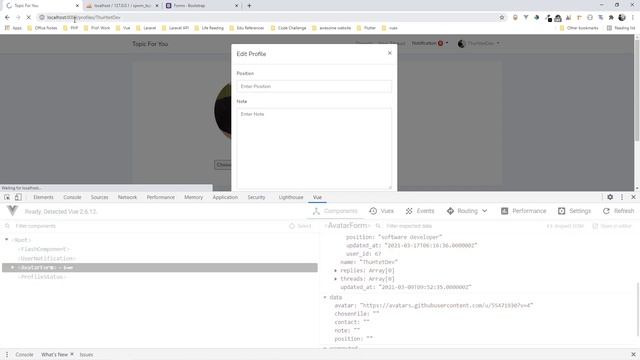Switch to the localhost phpMyAdmin tab
Image resolution: width=640 pixels, height=360 pixels.
[x=122, y=6]
